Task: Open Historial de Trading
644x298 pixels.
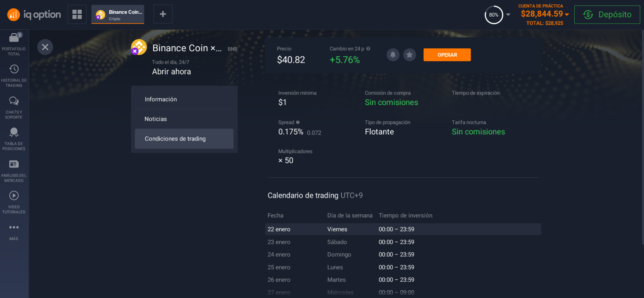Action: click(x=14, y=76)
